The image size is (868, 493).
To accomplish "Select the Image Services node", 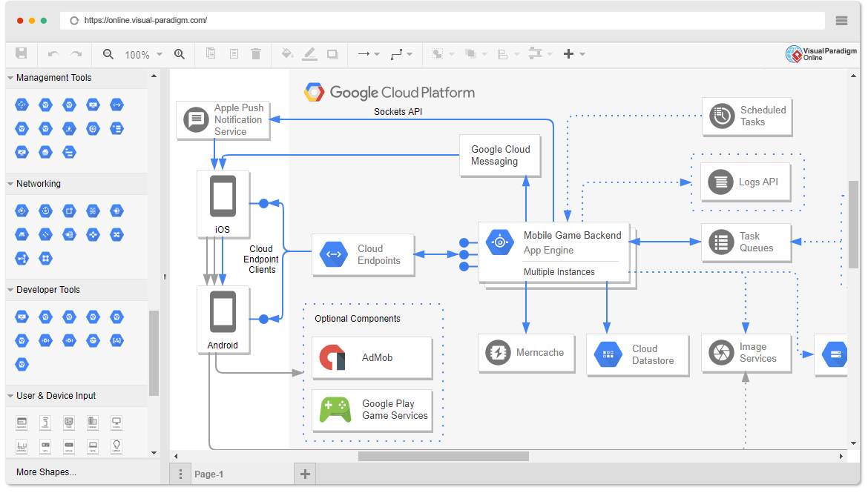I will pyautogui.click(x=746, y=353).
